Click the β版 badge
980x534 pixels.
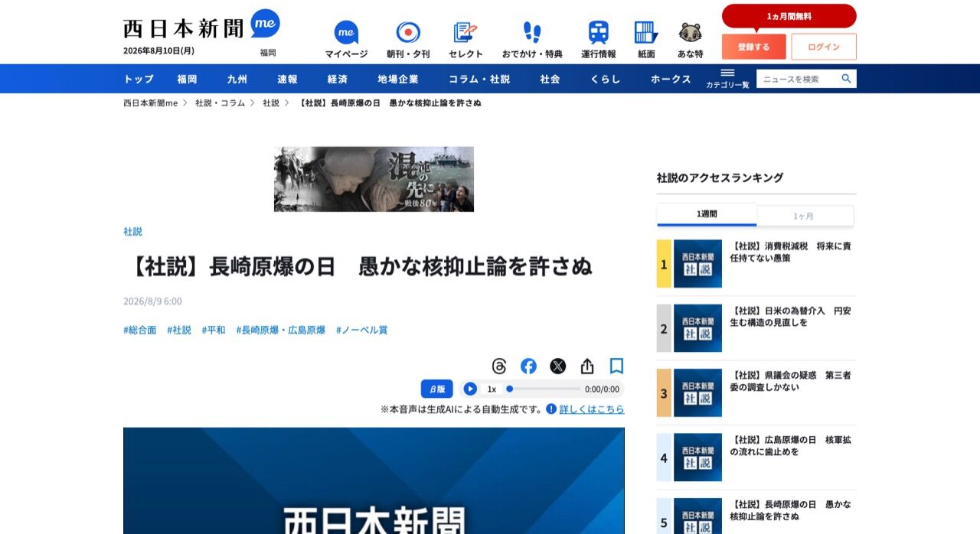coord(436,389)
